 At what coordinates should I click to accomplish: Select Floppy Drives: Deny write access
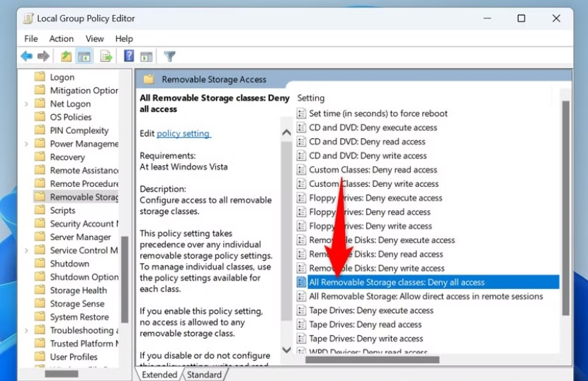(371, 226)
